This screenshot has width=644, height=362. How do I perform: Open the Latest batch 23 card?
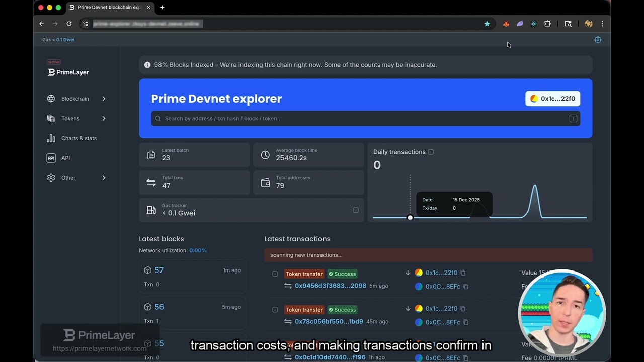pos(194,155)
